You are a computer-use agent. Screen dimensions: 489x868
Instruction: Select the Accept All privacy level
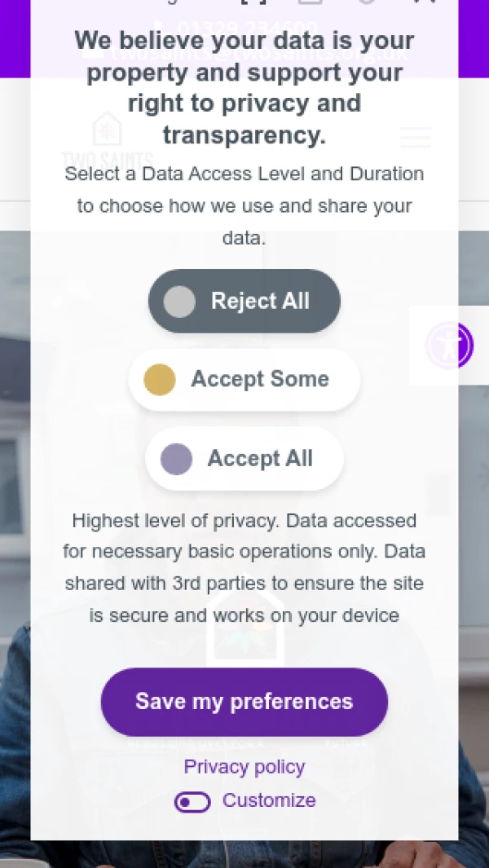point(244,458)
